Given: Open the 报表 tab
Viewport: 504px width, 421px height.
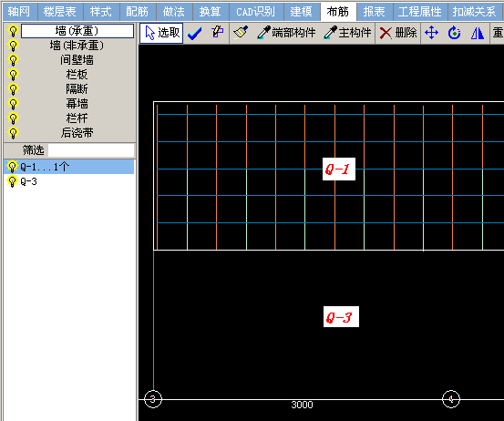Looking at the screenshot, I should [375, 12].
